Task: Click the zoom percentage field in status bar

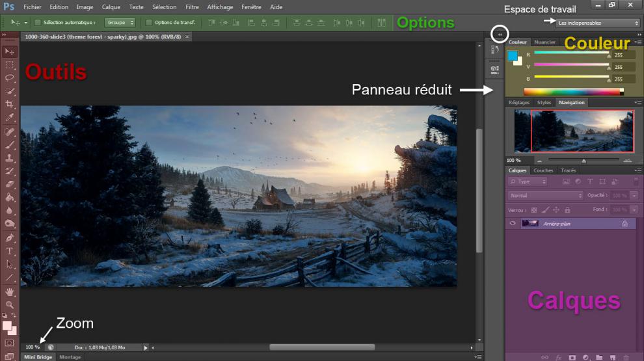Action: (x=33, y=347)
